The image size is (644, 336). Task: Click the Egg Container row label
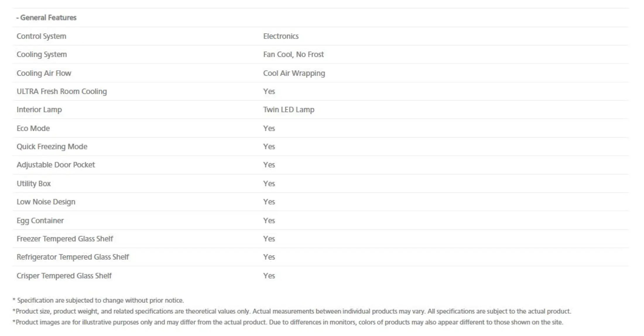point(40,221)
